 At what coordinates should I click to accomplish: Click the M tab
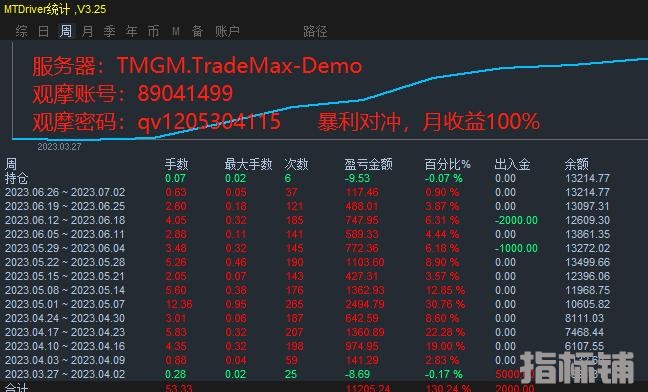[176, 31]
